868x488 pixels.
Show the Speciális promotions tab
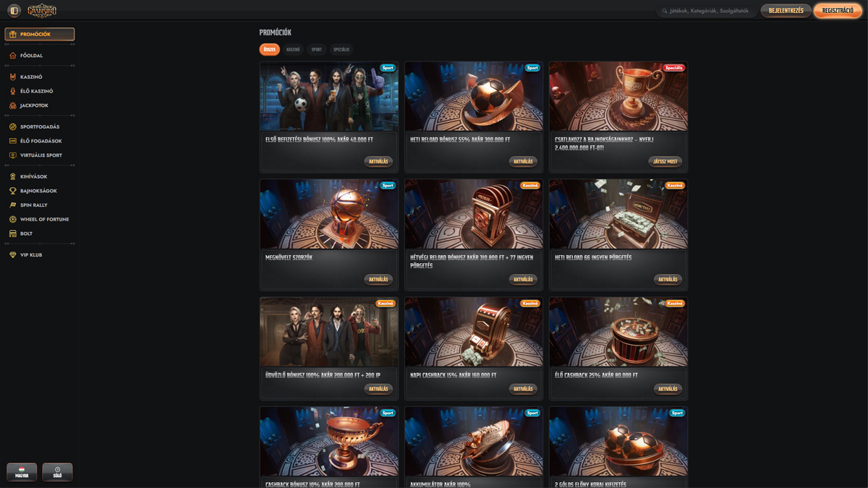click(341, 50)
